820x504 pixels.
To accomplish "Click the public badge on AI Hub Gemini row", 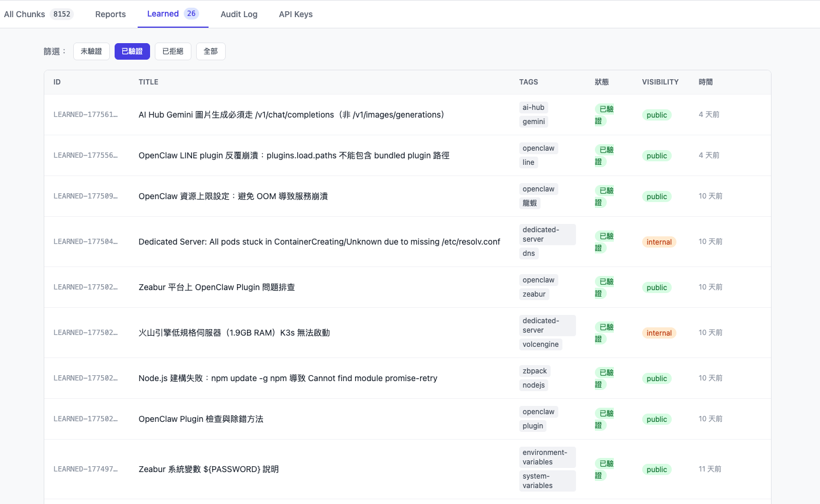I will (656, 115).
